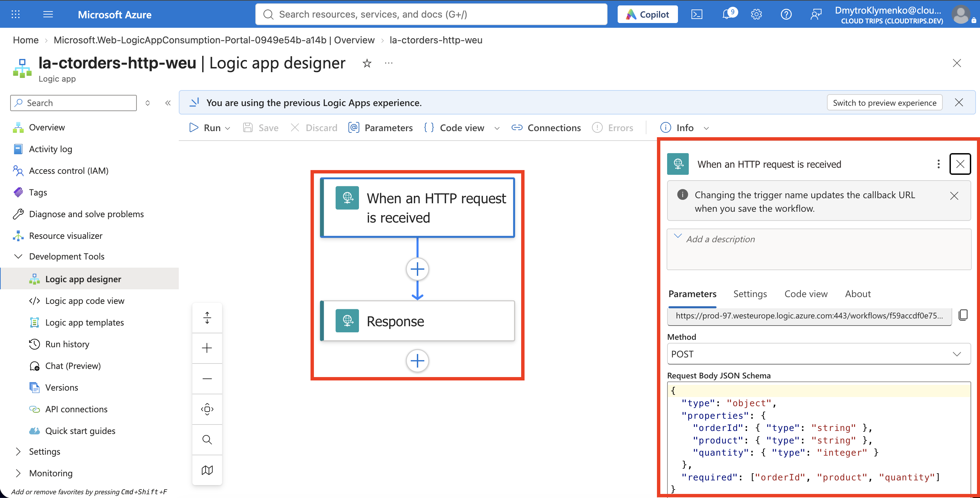The image size is (980, 498).
Task: Click the account avatar picture
Action: click(961, 15)
